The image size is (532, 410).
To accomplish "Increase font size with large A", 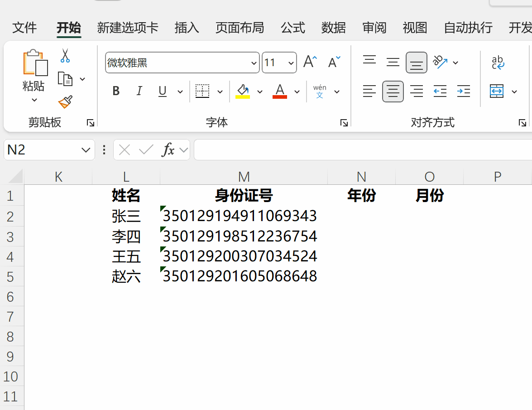I will point(310,62).
